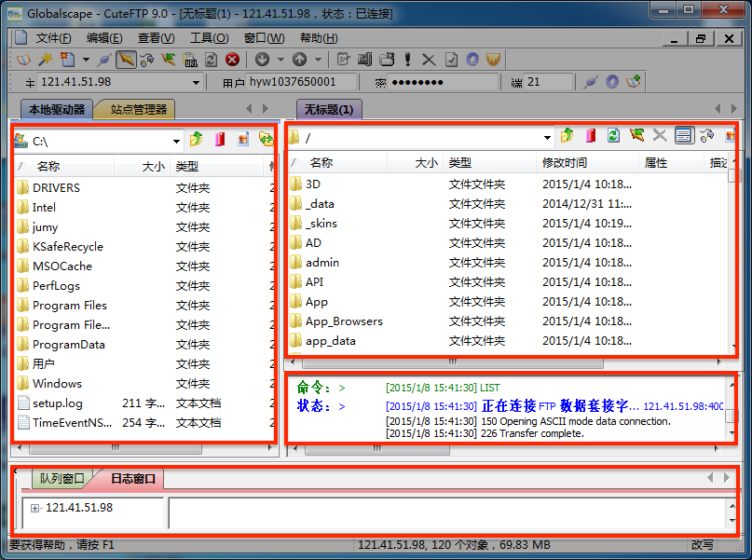Click the download arrow icon in main toolbar
Viewport: 752px width, 560px height.
[x=262, y=60]
